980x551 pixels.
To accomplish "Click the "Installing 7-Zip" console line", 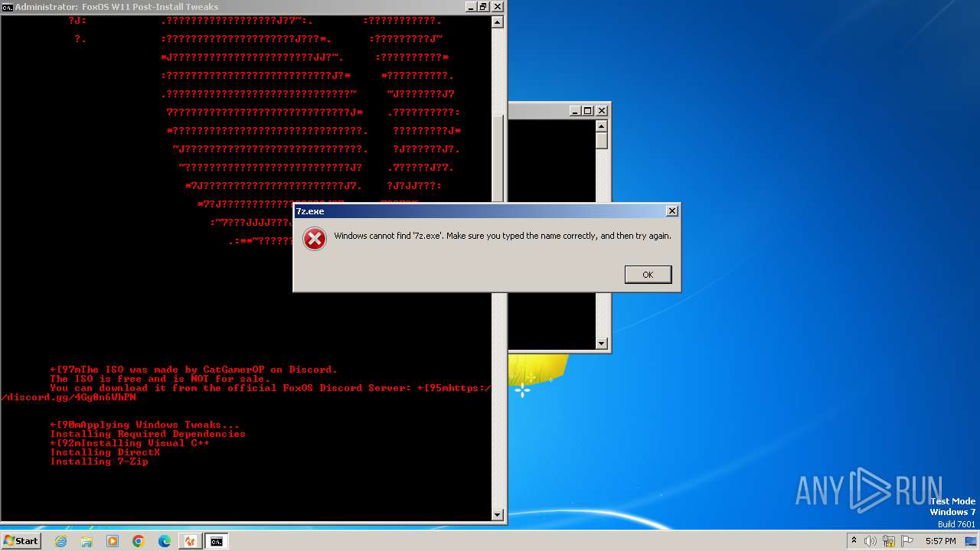I will tap(100, 461).
